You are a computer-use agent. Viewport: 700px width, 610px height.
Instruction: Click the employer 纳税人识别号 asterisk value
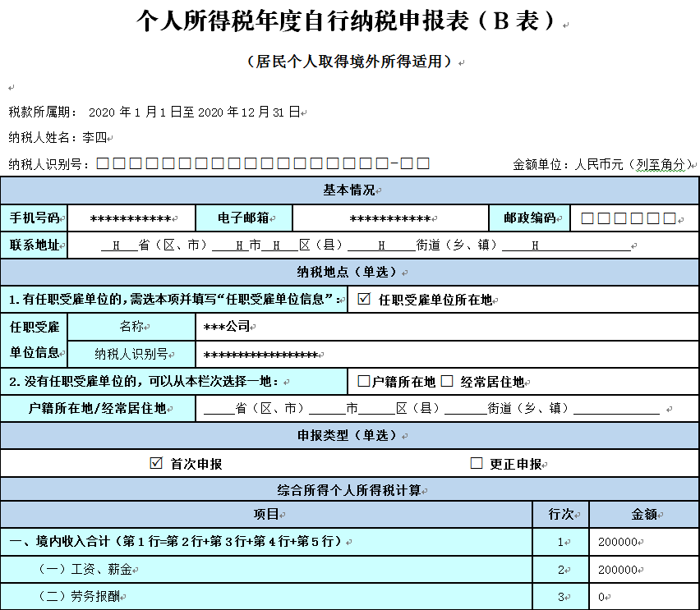coord(260,355)
